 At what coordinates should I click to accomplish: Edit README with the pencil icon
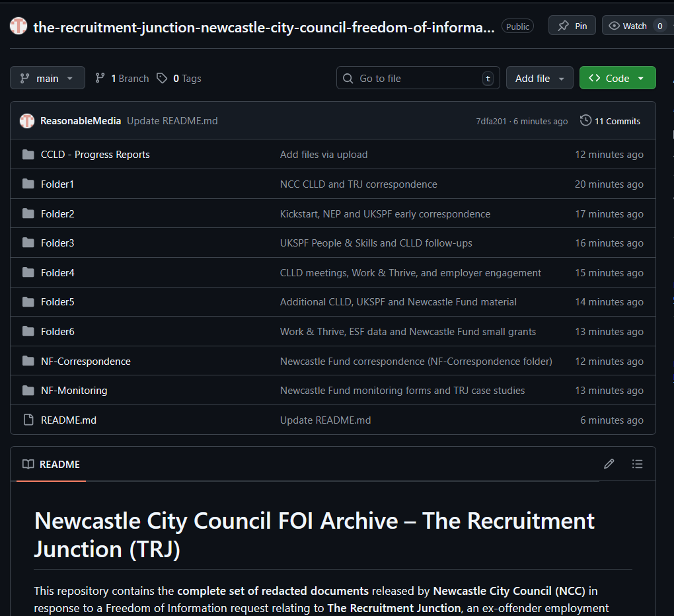[609, 464]
